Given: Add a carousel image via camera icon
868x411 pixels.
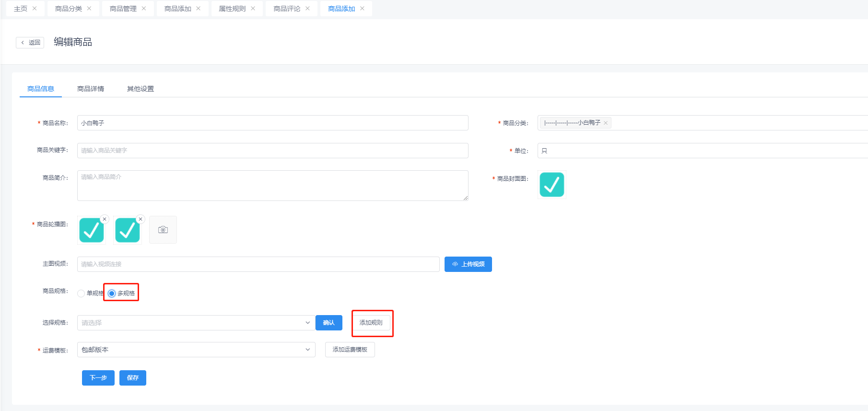Looking at the screenshot, I should [163, 230].
